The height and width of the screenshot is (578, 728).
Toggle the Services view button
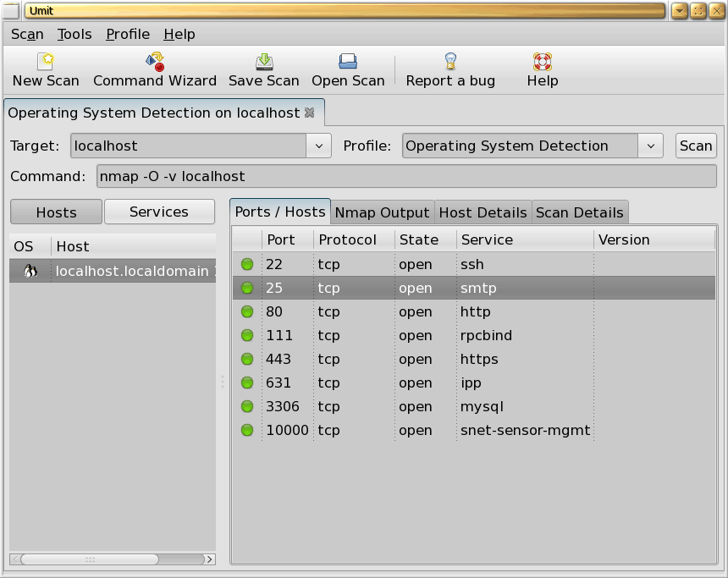coord(159,212)
